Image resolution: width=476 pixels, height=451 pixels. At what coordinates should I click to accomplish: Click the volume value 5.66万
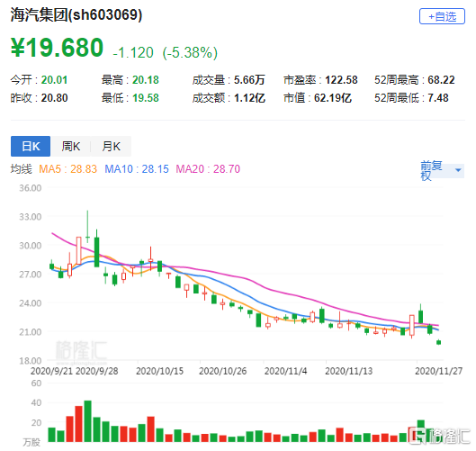click(x=249, y=80)
